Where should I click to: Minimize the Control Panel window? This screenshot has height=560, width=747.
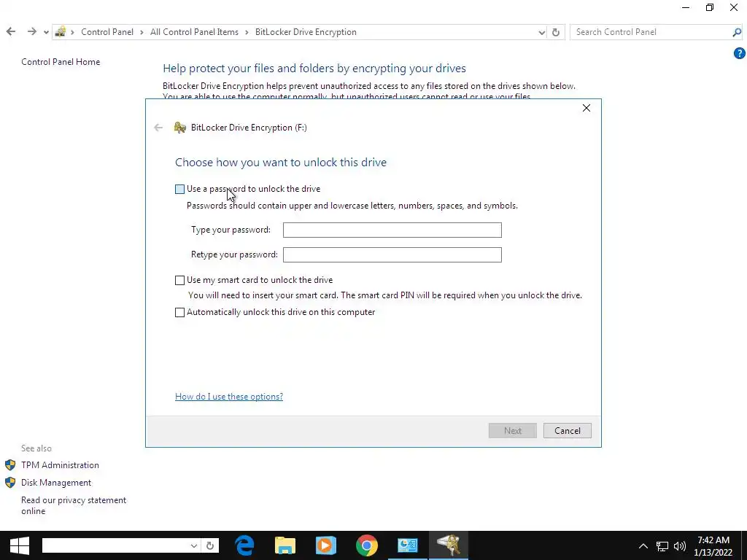[x=686, y=7]
